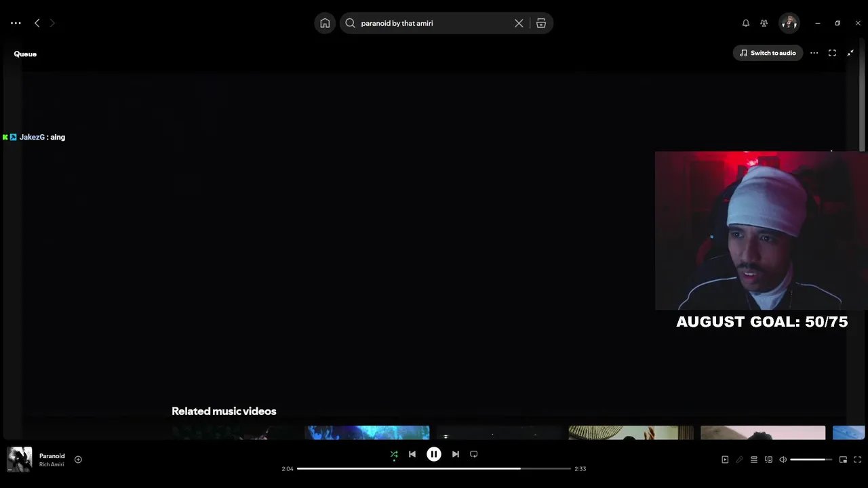Open the video view more options menu
Viewport: 868px width, 488px height.
814,53
